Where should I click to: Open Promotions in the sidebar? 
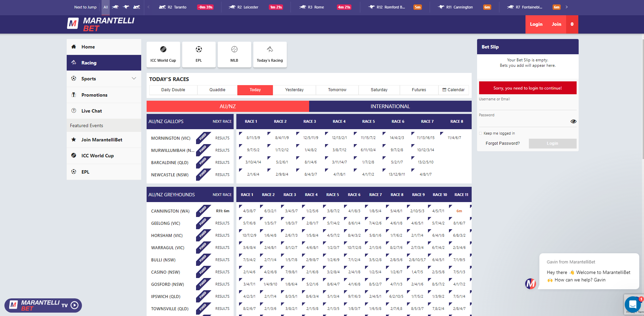click(x=104, y=95)
